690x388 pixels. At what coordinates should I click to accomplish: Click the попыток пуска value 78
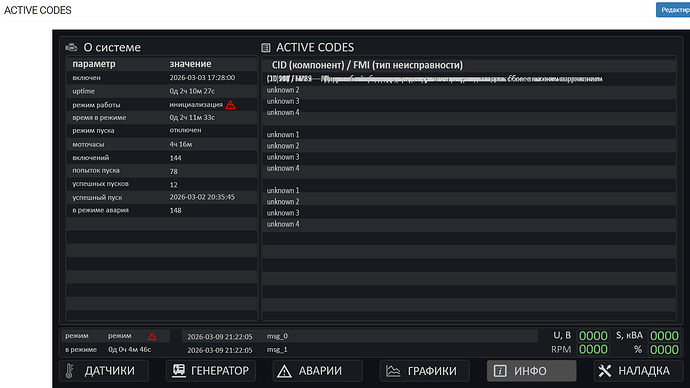click(x=173, y=171)
